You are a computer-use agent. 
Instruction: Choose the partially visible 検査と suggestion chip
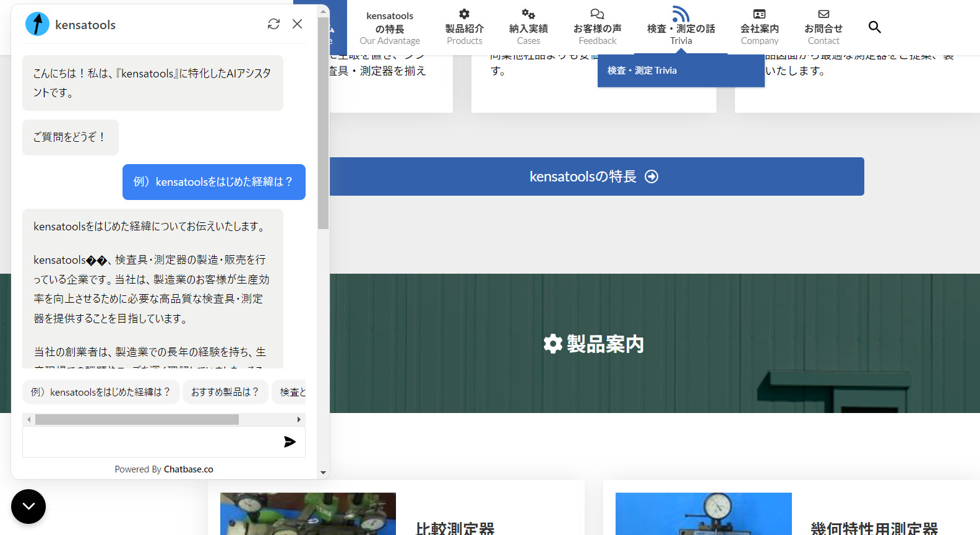(290, 392)
